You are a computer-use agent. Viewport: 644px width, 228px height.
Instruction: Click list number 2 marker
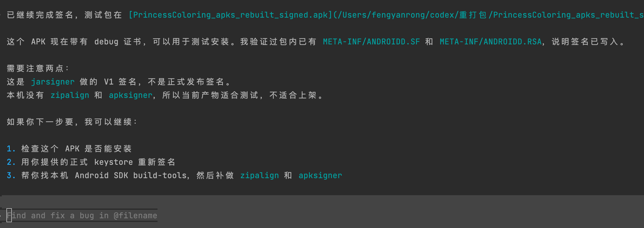pos(11,162)
